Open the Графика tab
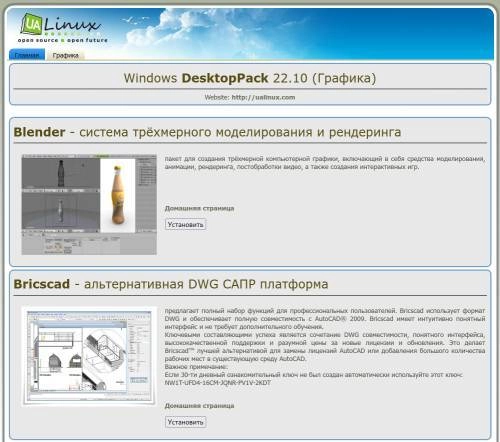The height and width of the screenshot is (442, 500). point(65,55)
